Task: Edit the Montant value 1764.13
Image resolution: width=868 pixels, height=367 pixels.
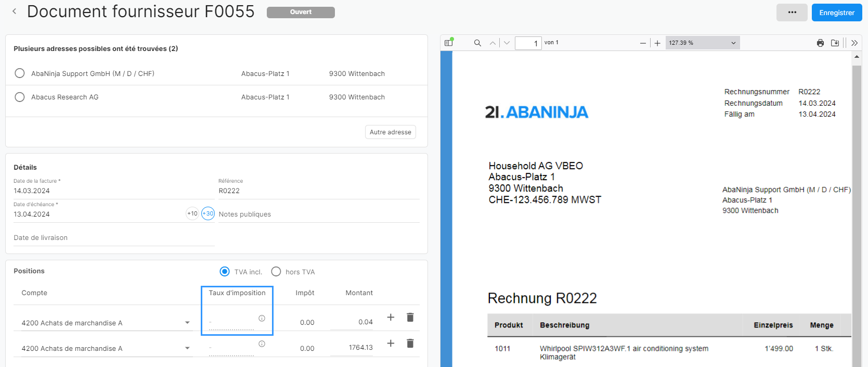Action: pyautogui.click(x=352, y=348)
